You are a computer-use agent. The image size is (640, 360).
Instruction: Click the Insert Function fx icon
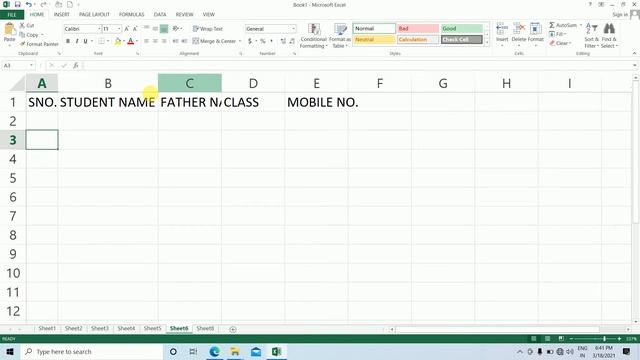(x=76, y=65)
